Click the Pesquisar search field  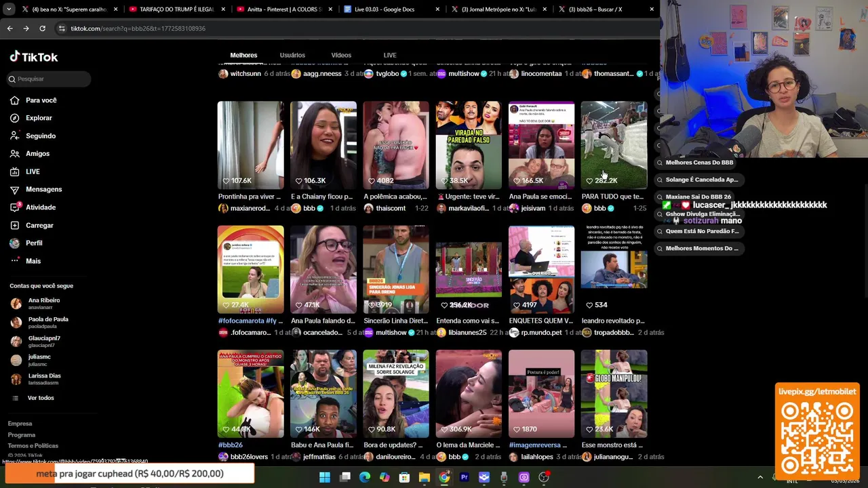point(49,79)
